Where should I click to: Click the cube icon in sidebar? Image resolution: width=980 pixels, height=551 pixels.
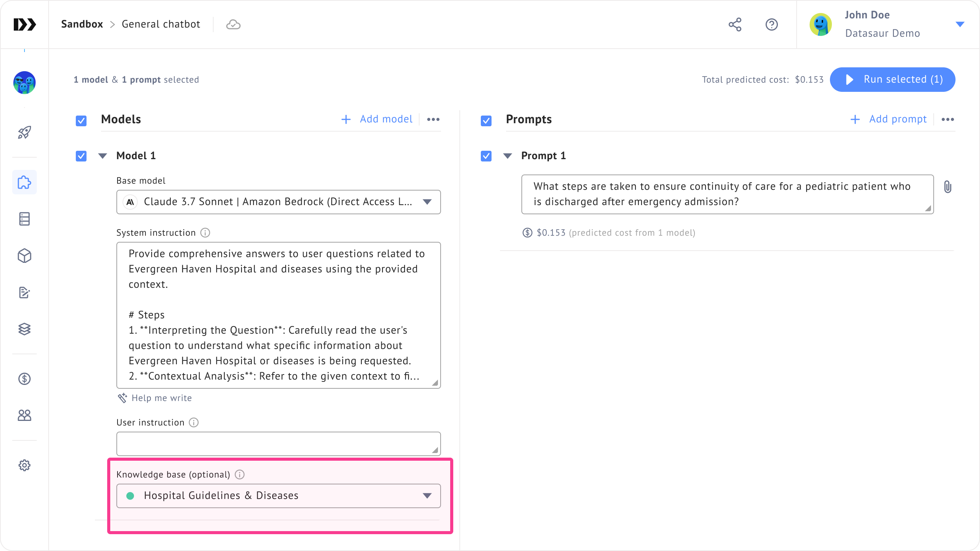24,256
